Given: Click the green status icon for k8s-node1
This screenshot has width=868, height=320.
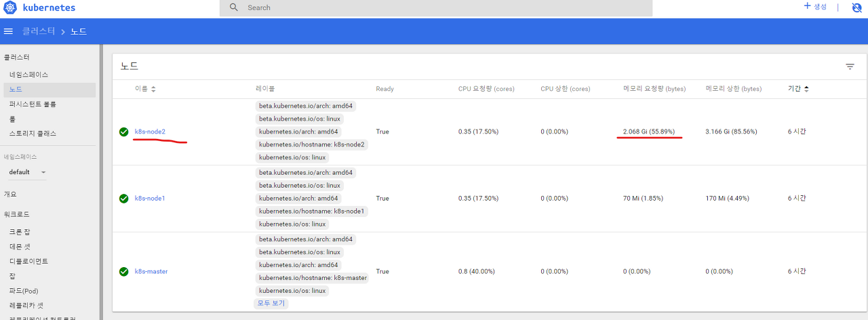Looking at the screenshot, I should [x=123, y=199].
